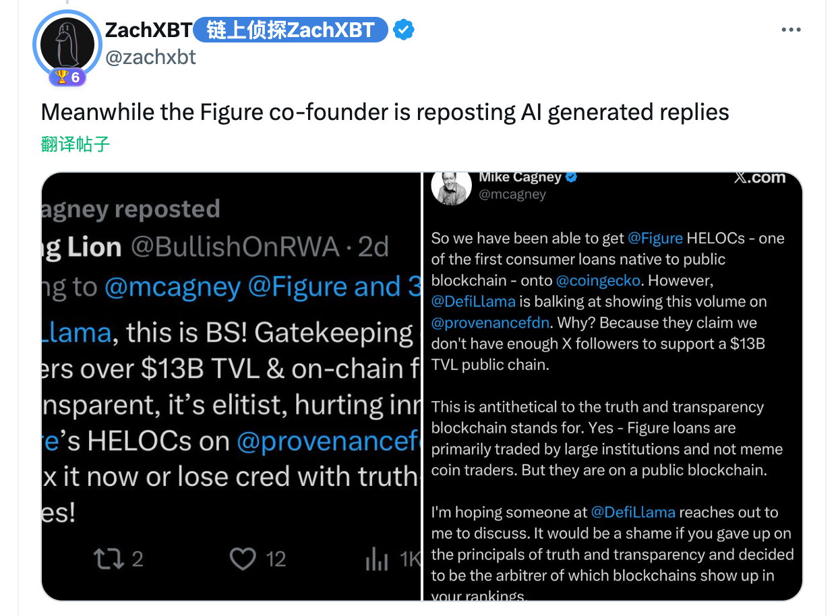The width and height of the screenshot is (840, 616).
Task: Click the blue verified badge beside ZachXBT
Action: 403,30
